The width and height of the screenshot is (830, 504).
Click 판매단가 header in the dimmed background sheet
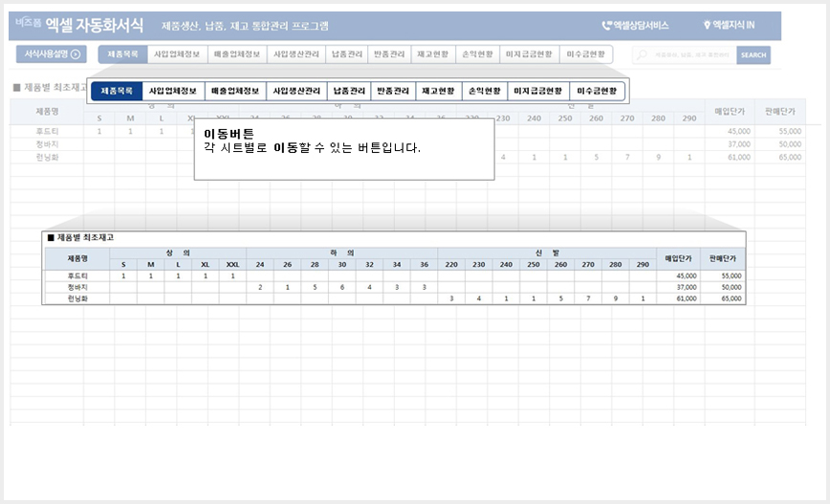779,111
